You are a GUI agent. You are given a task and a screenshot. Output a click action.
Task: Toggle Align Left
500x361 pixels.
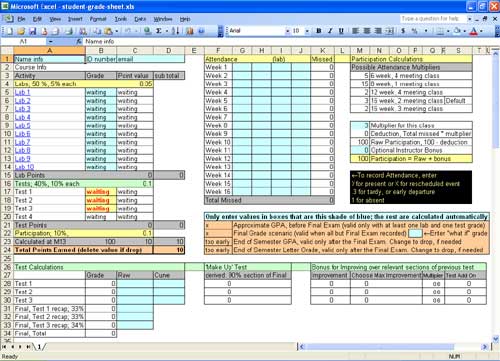pyautogui.click(x=355, y=31)
